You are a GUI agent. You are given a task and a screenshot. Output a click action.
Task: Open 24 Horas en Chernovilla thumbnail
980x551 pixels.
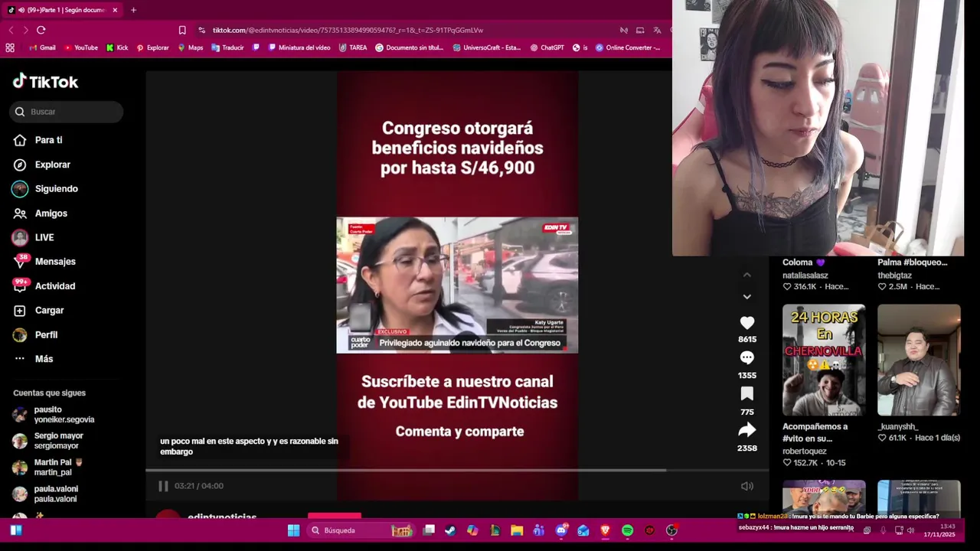824,360
